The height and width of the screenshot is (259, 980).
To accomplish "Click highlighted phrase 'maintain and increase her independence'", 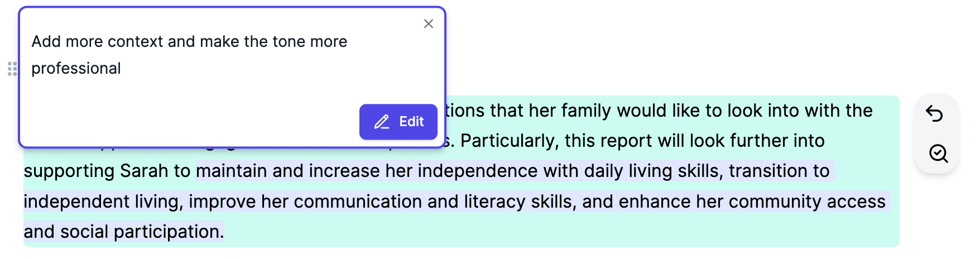I will tap(367, 171).
